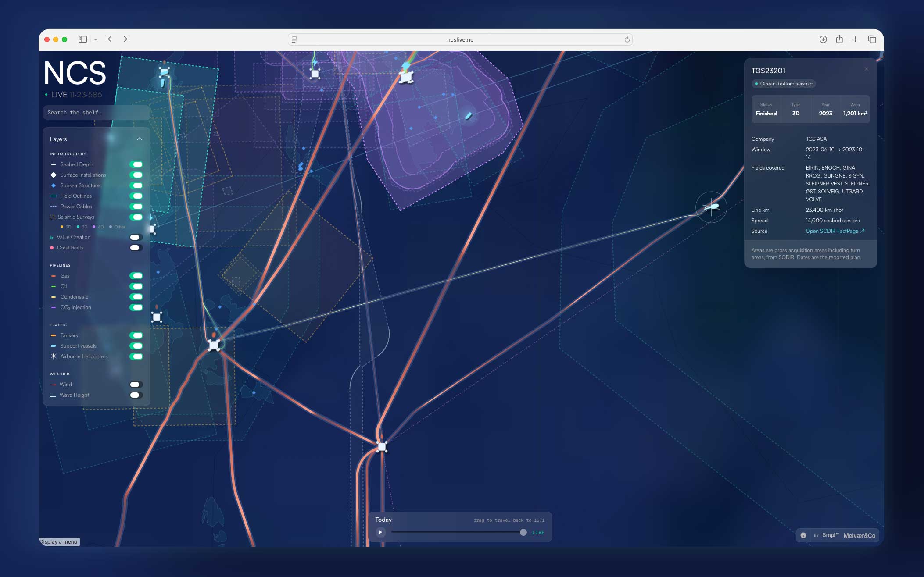Go back to the previous page

coord(110,39)
